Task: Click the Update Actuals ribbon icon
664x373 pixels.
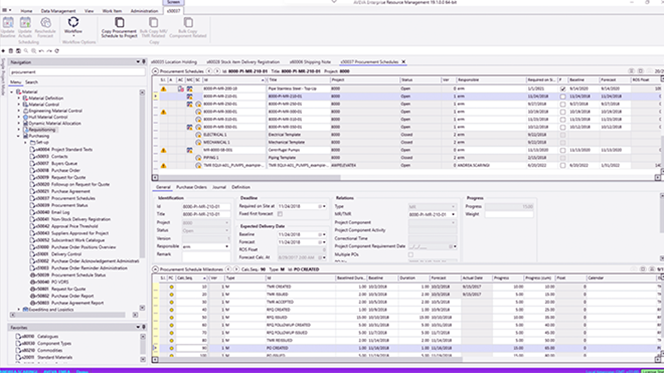Action: [x=25, y=28]
